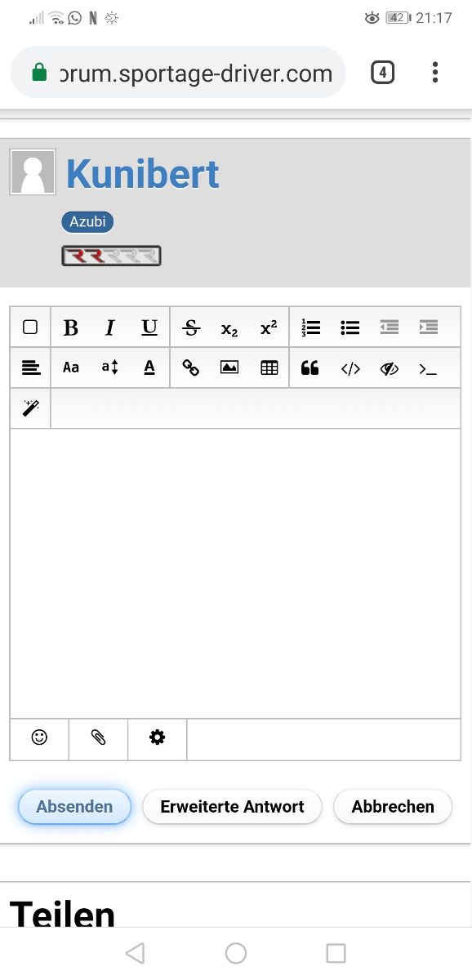Open attachments with the paperclip icon

click(x=98, y=738)
